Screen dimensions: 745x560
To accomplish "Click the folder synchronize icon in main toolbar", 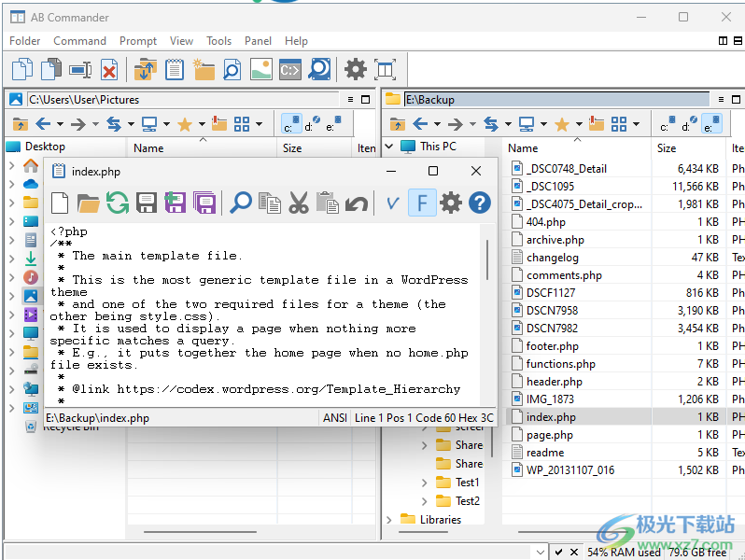I will [x=146, y=70].
